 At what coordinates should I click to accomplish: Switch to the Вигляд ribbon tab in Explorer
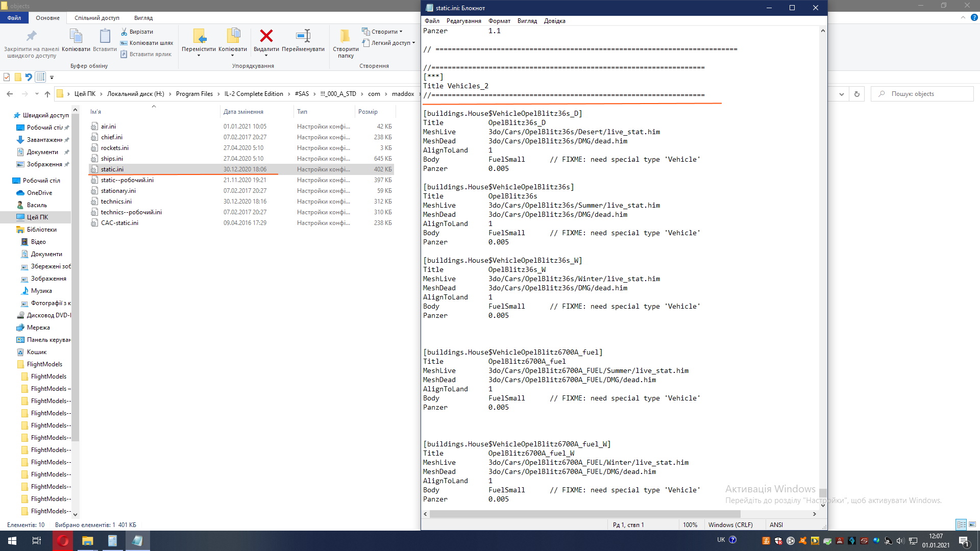(x=143, y=18)
